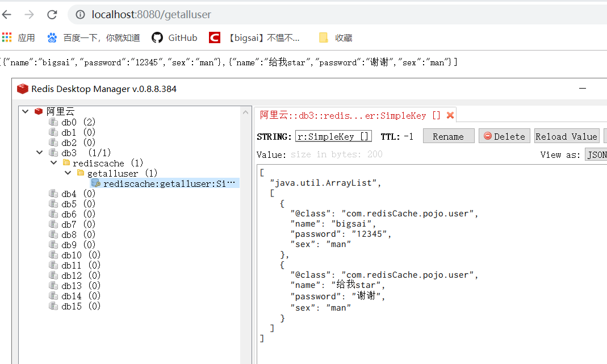Click the db5 database icon
Screen dimensions: 607x364
point(53,204)
